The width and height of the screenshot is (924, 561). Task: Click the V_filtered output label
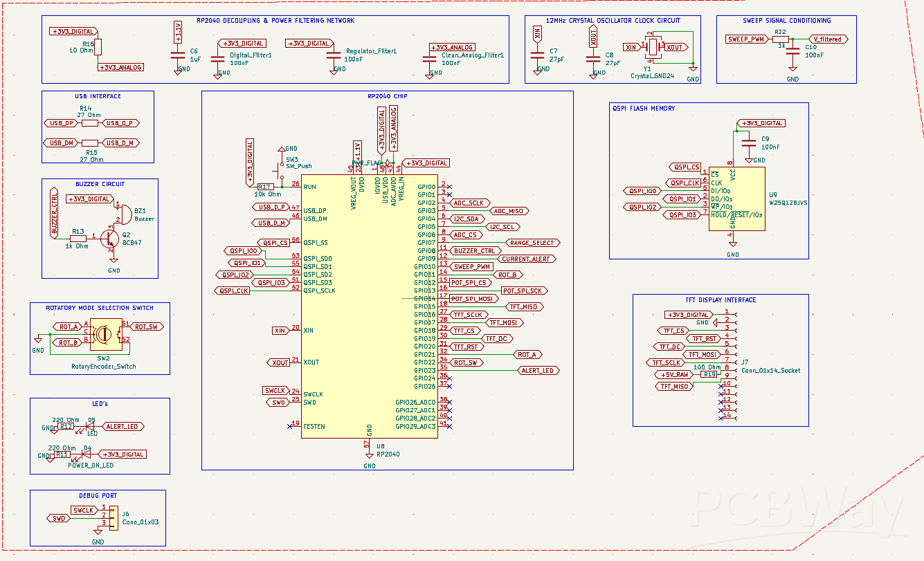point(828,39)
